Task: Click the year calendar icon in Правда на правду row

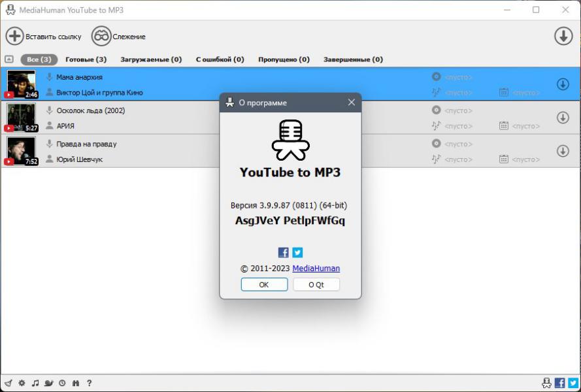Action: tap(504, 159)
